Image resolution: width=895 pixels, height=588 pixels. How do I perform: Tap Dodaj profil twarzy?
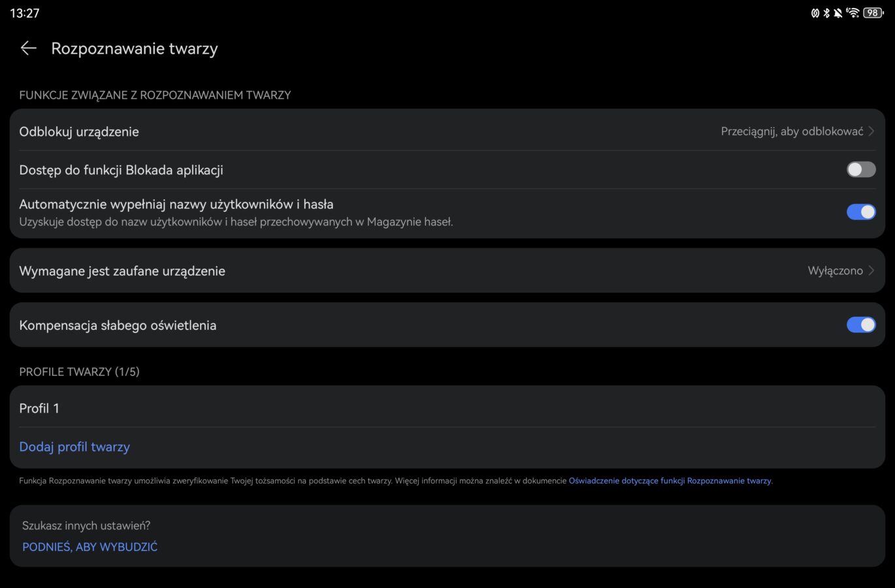tap(74, 447)
